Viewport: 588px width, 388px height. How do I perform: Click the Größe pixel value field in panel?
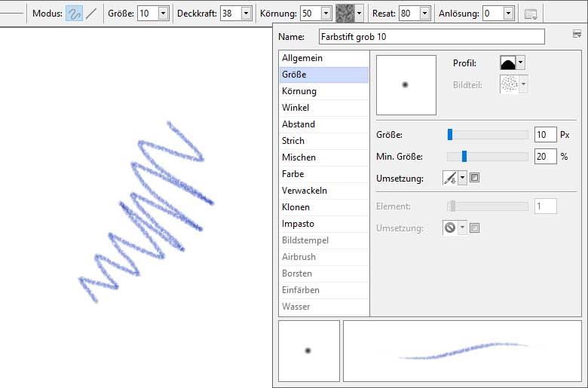pos(545,135)
